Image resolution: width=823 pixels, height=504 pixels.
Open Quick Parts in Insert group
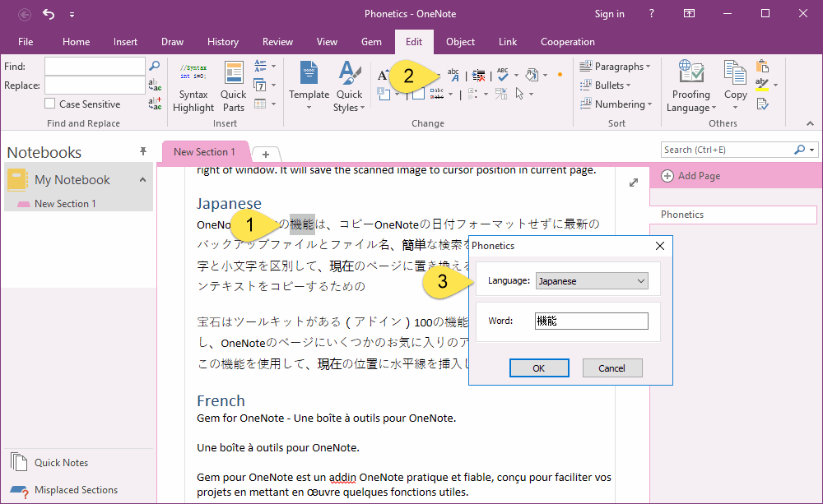[x=233, y=88]
